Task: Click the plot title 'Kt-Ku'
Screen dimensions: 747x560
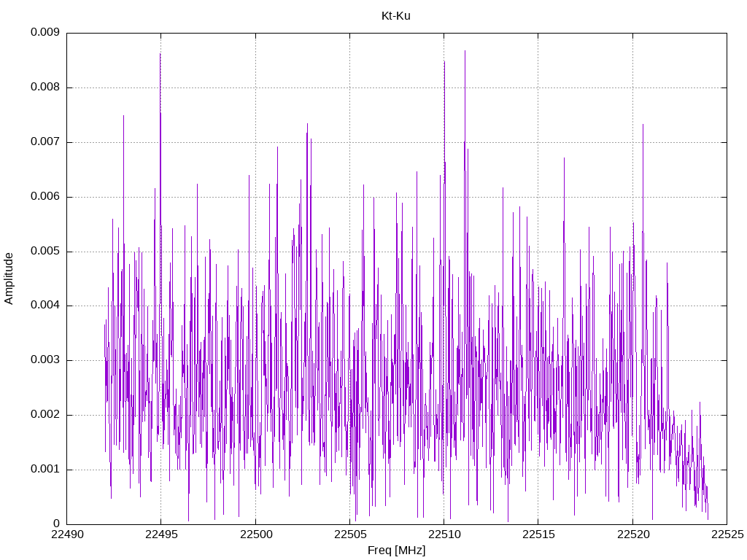Action: click(396, 16)
